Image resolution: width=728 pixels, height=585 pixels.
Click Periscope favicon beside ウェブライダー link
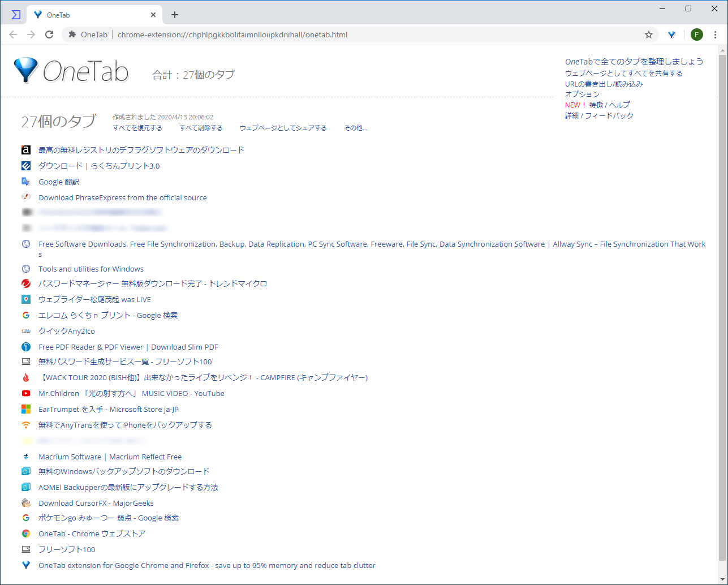pyautogui.click(x=26, y=299)
